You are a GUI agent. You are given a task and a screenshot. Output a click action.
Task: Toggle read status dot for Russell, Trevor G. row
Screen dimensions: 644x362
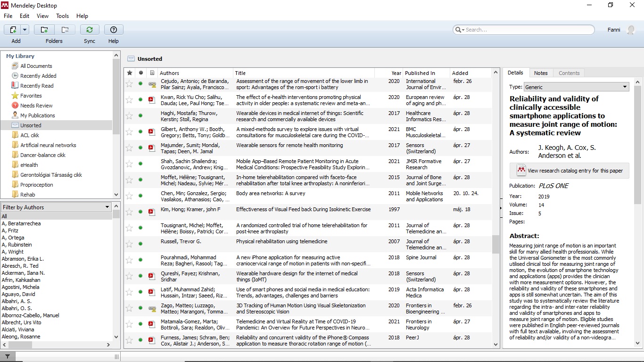click(140, 244)
